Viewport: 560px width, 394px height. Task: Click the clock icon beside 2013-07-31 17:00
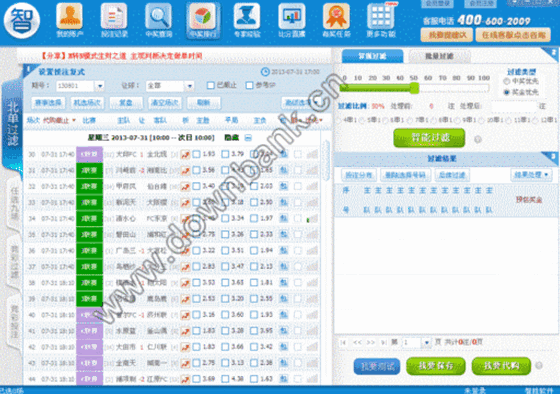coord(265,72)
